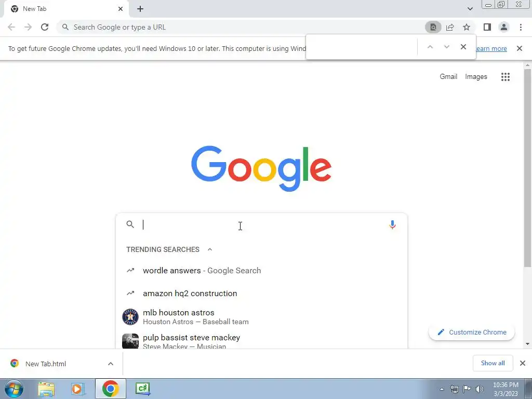Open the Chrome side panel
Viewport: 532px width, 399px height.
(x=487, y=27)
